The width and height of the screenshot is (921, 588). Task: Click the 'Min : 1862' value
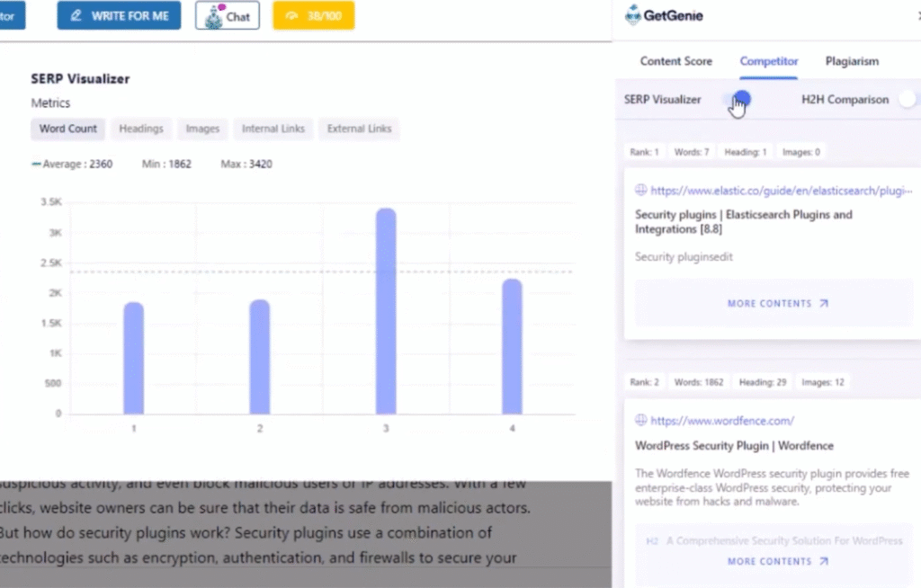[x=166, y=164]
